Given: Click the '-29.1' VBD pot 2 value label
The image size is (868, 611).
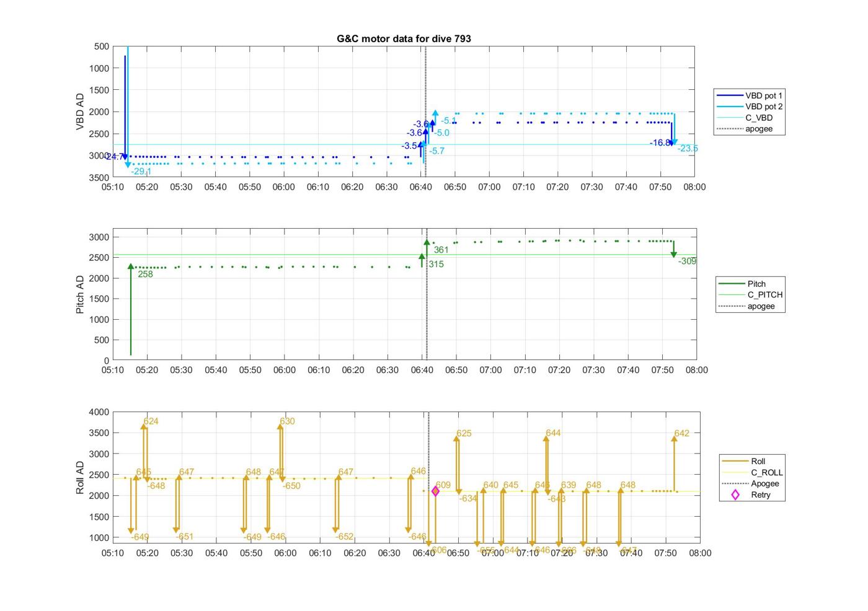Looking at the screenshot, I should (x=141, y=172).
